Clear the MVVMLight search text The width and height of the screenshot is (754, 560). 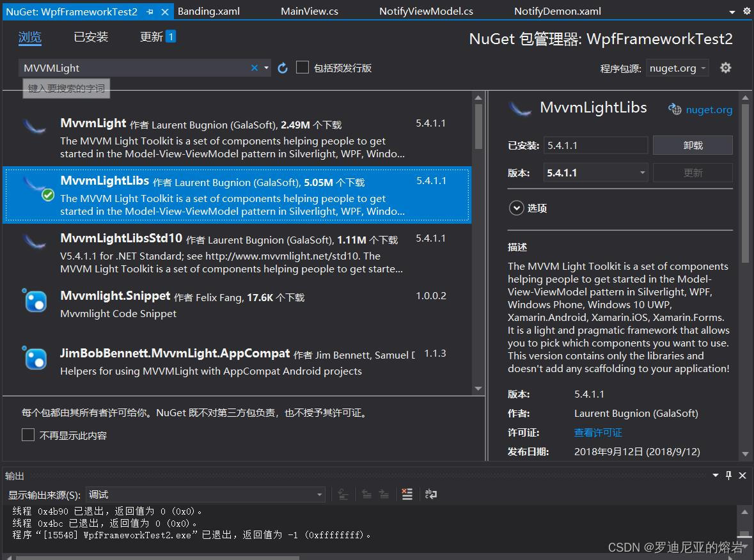coord(253,67)
